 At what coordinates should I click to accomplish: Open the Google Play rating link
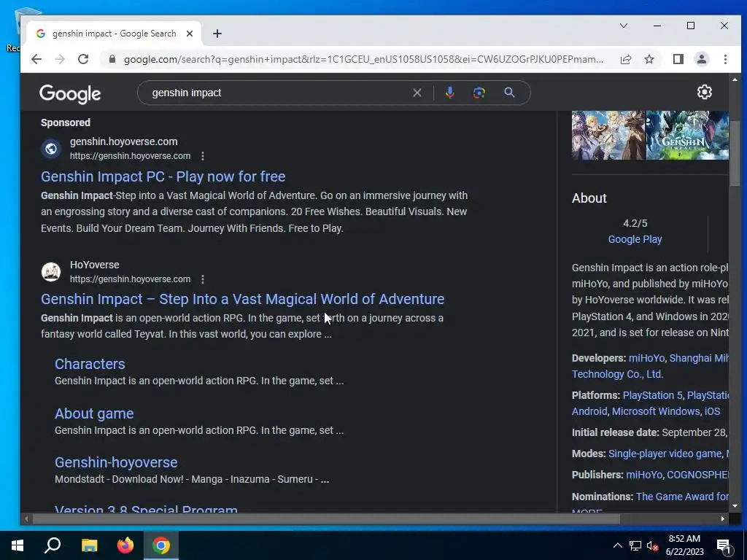point(635,239)
